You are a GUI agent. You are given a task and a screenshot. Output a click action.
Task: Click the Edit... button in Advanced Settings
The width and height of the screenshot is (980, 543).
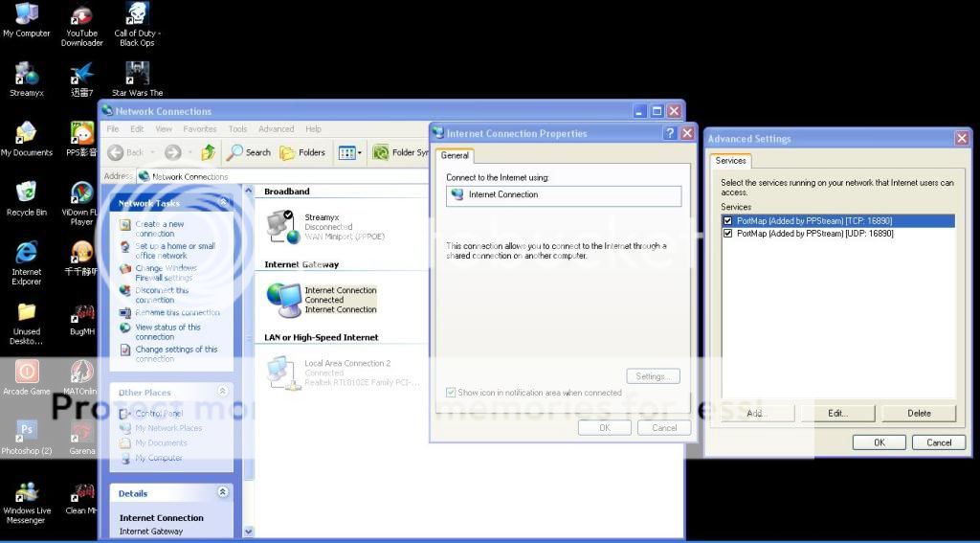[837, 414]
